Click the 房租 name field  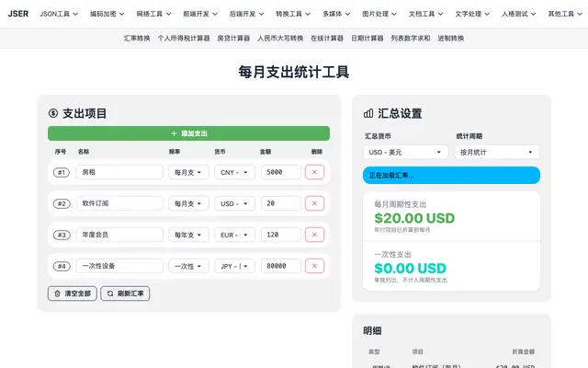[119, 172]
